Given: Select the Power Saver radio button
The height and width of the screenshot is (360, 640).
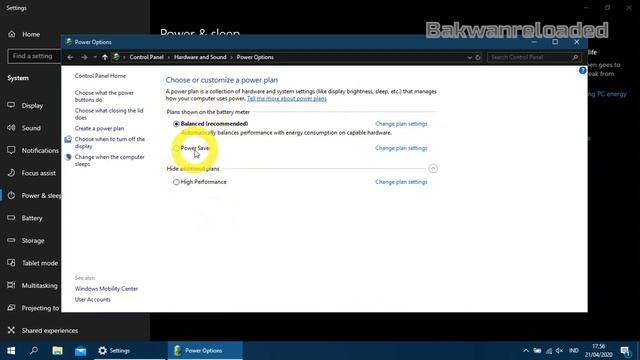Looking at the screenshot, I should (176, 148).
